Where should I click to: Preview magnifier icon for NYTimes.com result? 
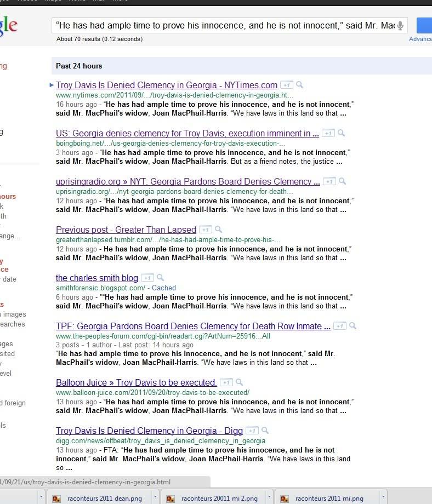click(299, 84)
